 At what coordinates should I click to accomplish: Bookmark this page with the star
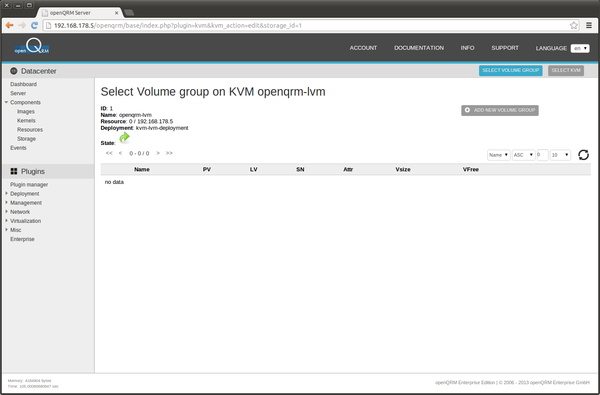574,26
